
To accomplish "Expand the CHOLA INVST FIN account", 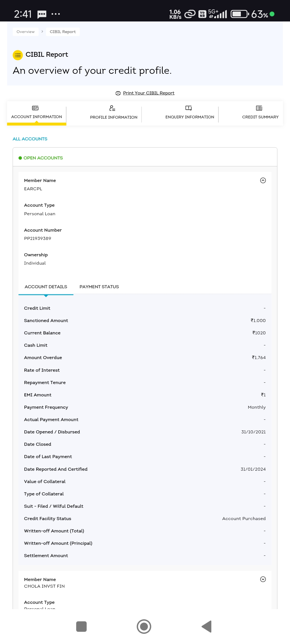I will 263,579.
